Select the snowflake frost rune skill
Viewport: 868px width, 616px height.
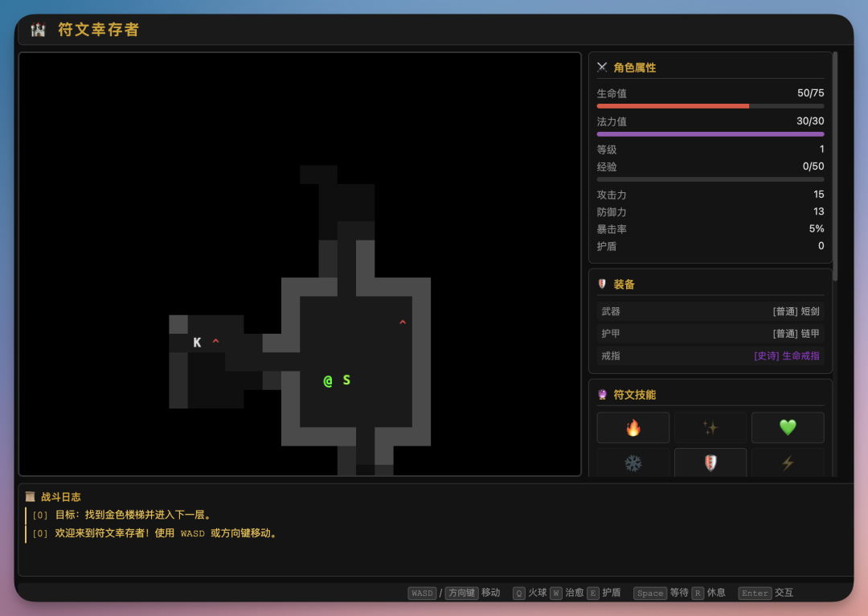[633, 462]
